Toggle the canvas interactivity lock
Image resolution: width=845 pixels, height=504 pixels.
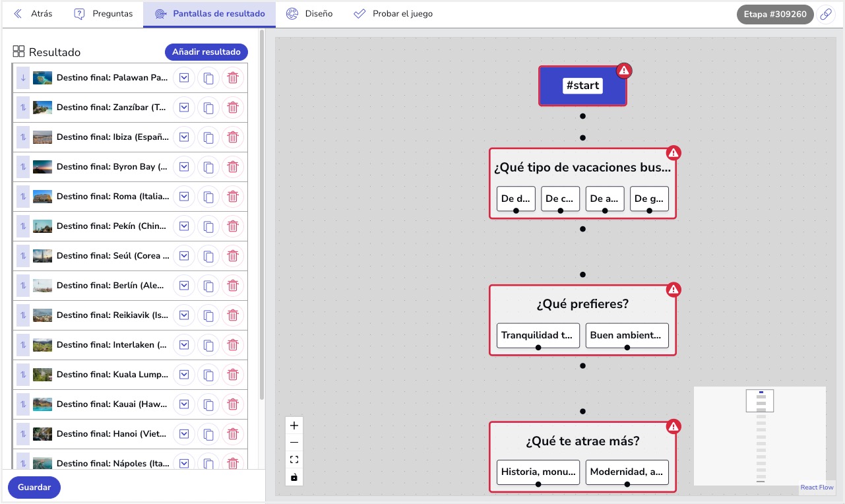(294, 477)
